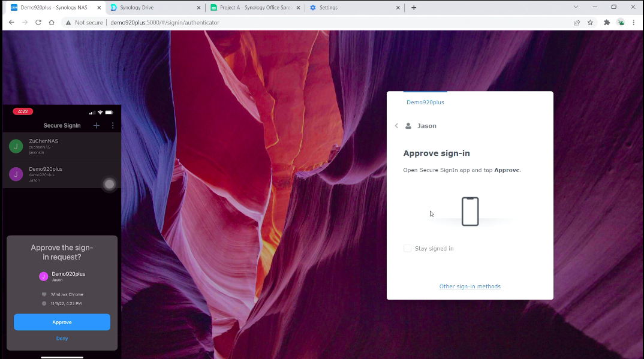The width and height of the screenshot is (644, 359).
Task: Click the Not secure warning icon
Action: (x=68, y=23)
